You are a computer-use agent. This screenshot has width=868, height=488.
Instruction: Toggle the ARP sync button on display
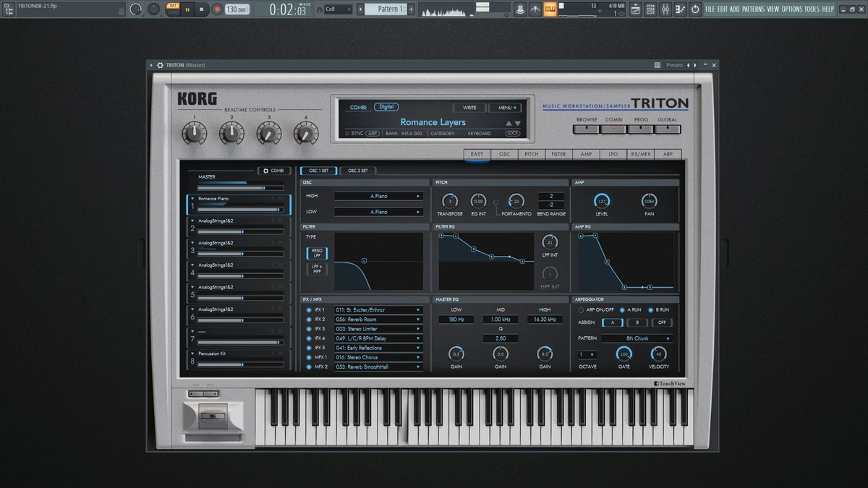373,133
